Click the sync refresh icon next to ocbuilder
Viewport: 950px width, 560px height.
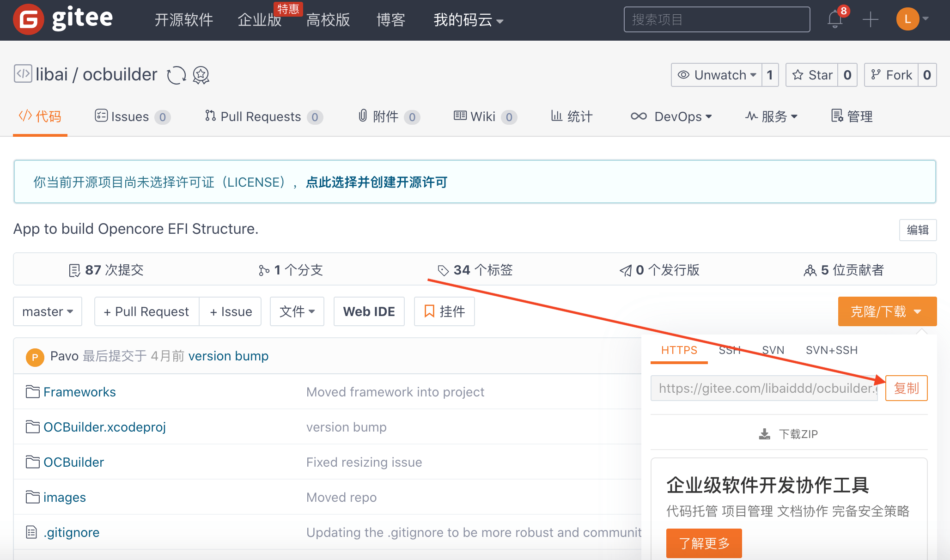(x=176, y=75)
